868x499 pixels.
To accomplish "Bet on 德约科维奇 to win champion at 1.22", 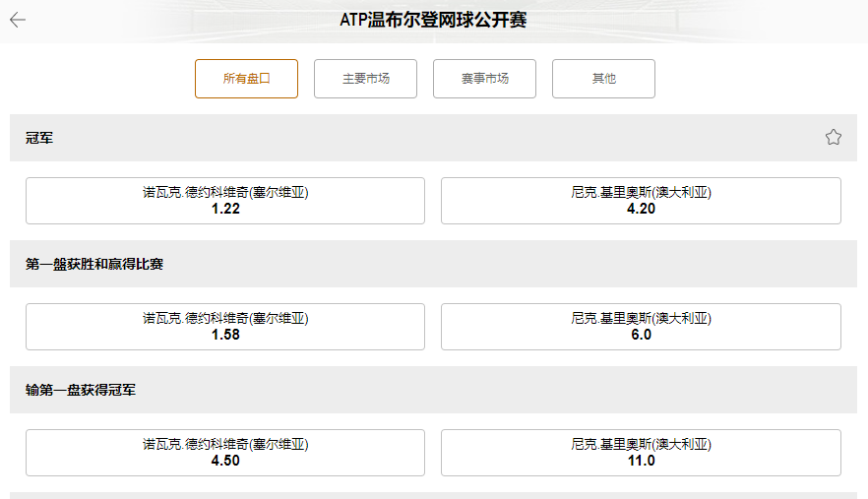I will pyautogui.click(x=225, y=201).
